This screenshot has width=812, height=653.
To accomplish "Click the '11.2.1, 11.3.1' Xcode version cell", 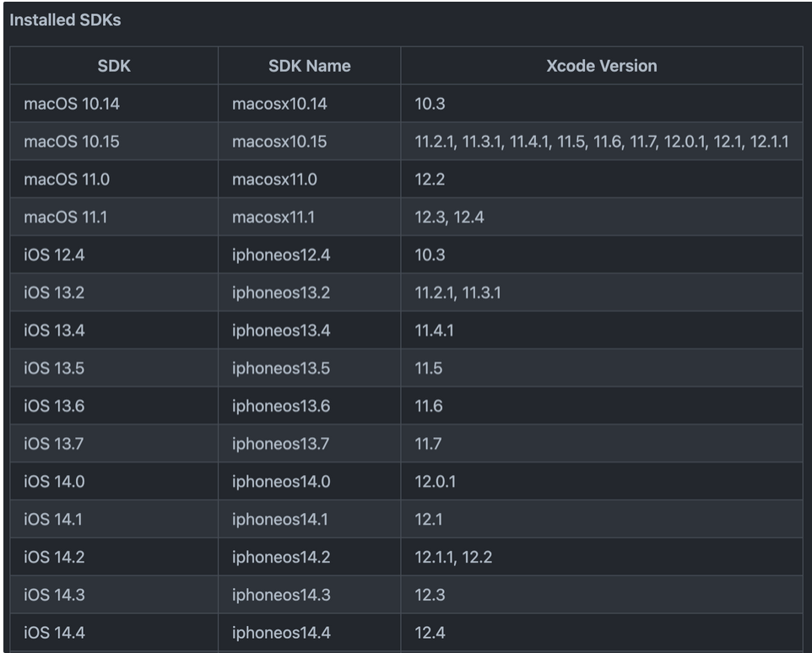I will pyautogui.click(x=601, y=293).
